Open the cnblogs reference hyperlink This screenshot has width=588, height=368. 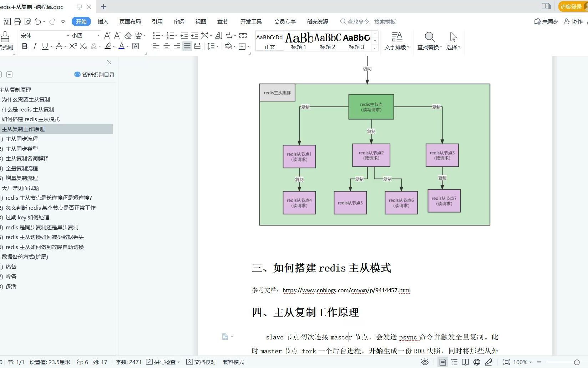[x=346, y=290]
